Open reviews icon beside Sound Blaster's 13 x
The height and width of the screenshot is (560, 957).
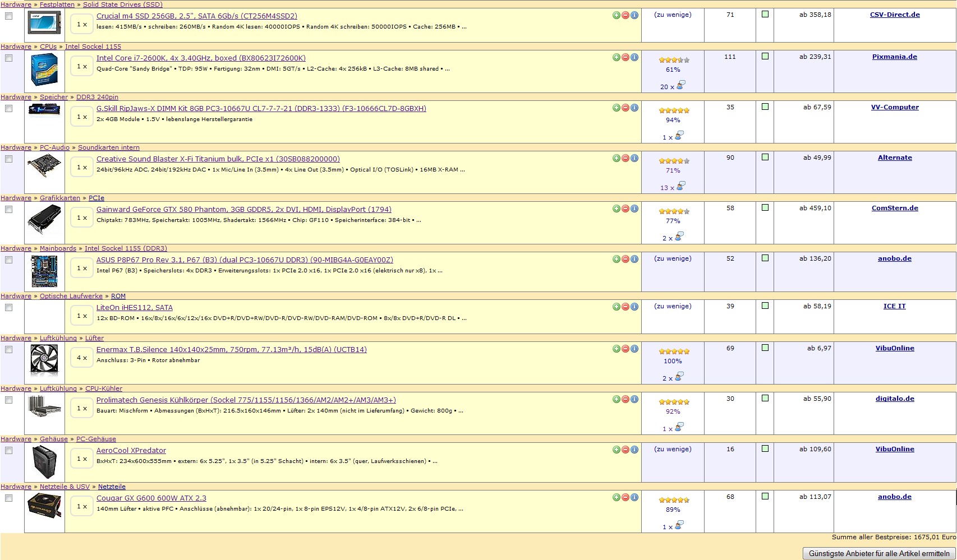coord(680,186)
